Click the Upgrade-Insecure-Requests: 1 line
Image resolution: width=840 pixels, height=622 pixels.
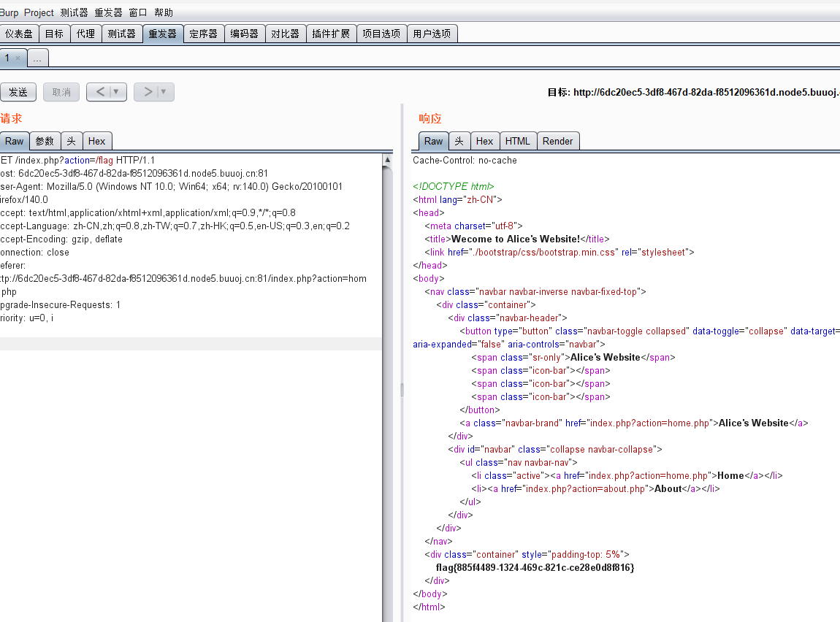point(61,304)
